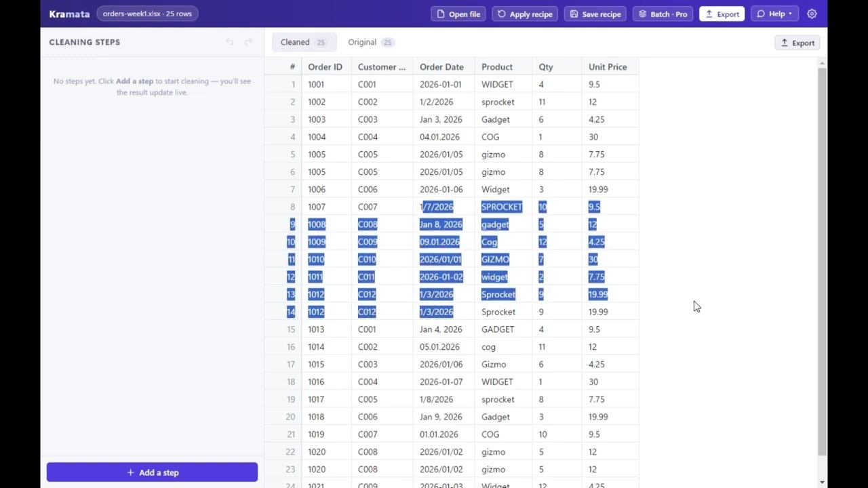Click the Customer column header
868x488 pixels.
pyautogui.click(x=382, y=66)
